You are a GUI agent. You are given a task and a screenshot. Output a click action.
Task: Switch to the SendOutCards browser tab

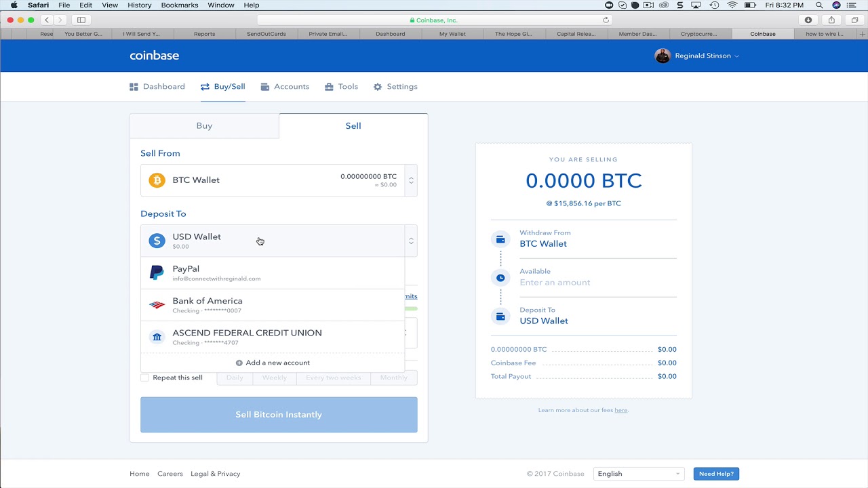(266, 34)
